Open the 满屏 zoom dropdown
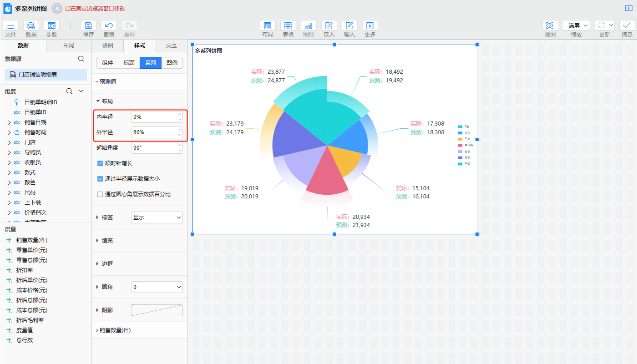 pyautogui.click(x=576, y=26)
